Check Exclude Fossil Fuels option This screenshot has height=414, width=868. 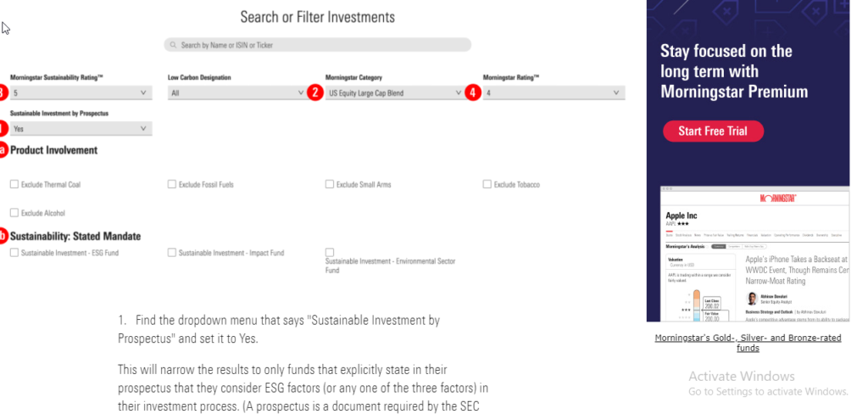coord(172,184)
